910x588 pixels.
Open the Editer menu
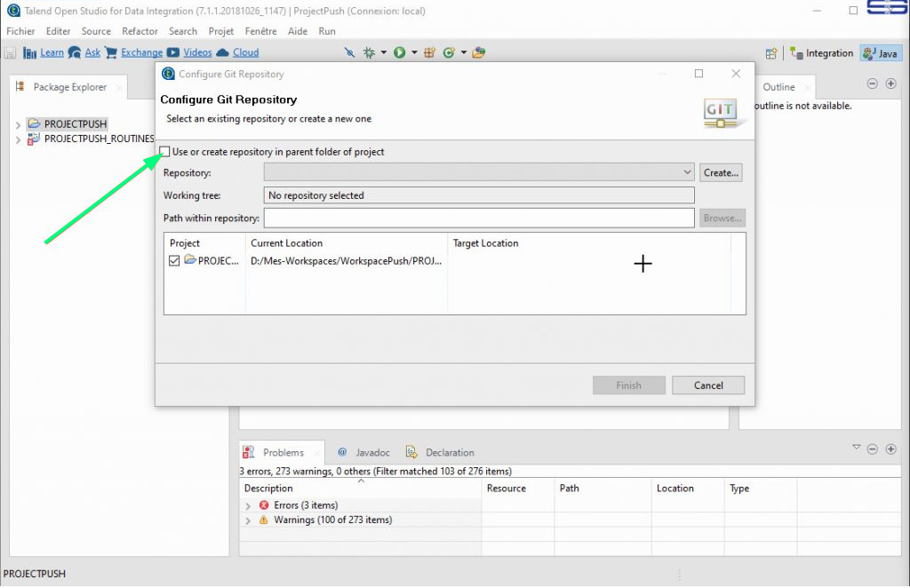coord(58,31)
